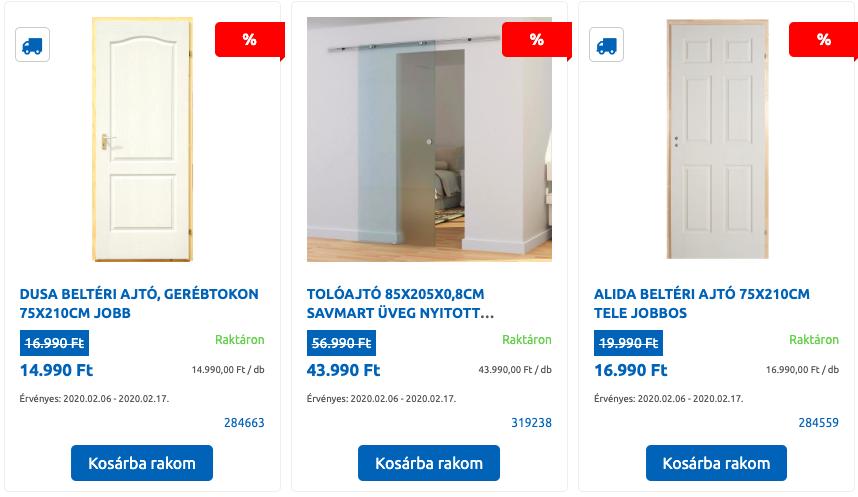
Task: Open Alida beltéri ajtó product image
Action: [x=717, y=139]
